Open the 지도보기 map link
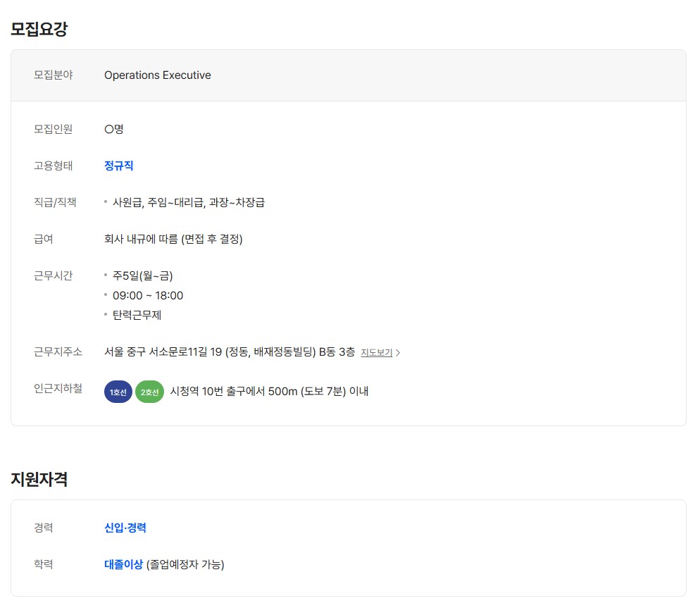700x603 pixels. tap(376, 353)
